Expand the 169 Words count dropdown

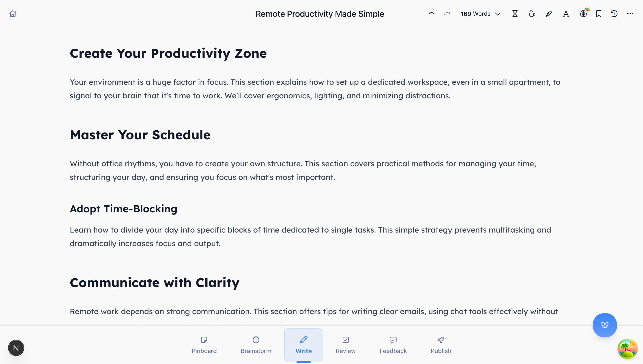tap(480, 14)
